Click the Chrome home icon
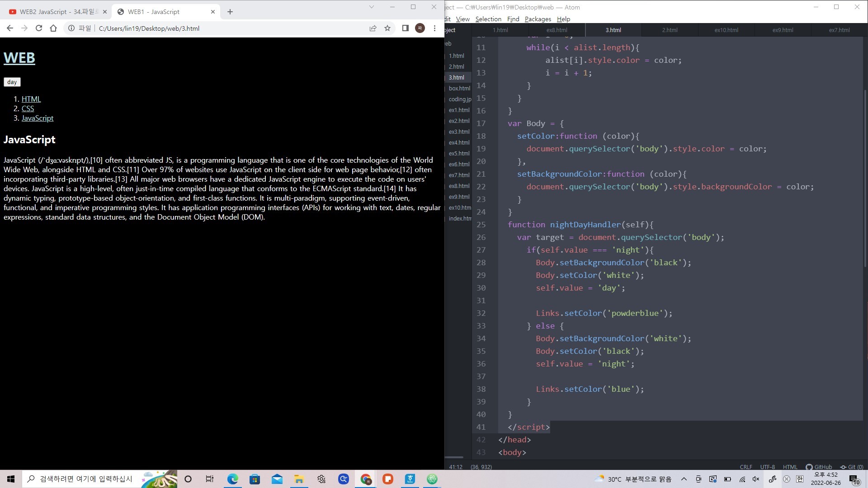Screen dimensions: 868x488 [x=53, y=28]
